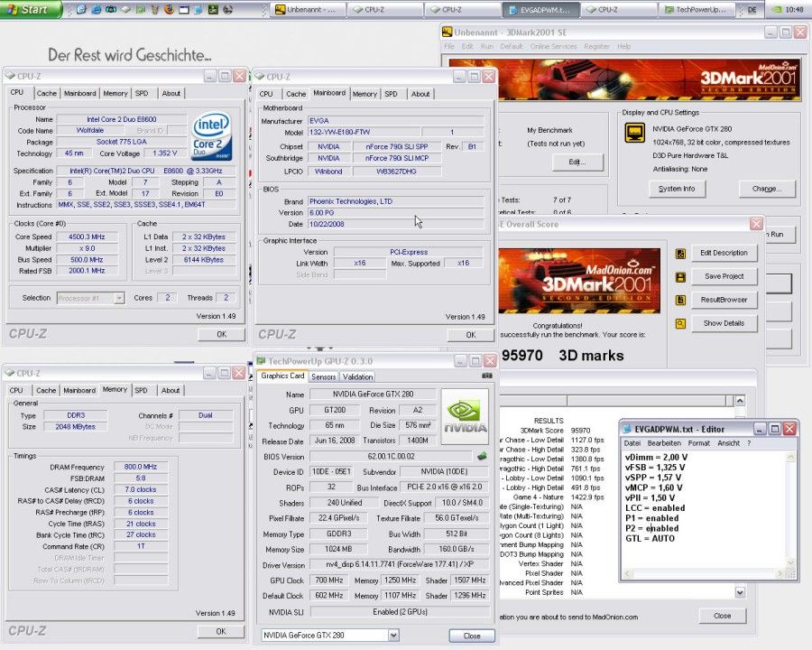Open the Bearbeiten menu in the Editor
Viewport: 812px width, 650px height.
pos(664,443)
